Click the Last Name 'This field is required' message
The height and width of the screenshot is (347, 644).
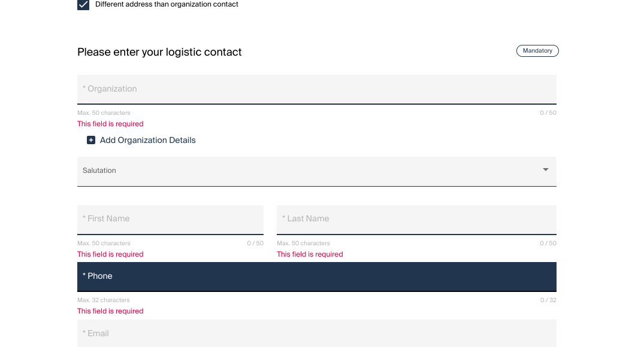[310, 254]
